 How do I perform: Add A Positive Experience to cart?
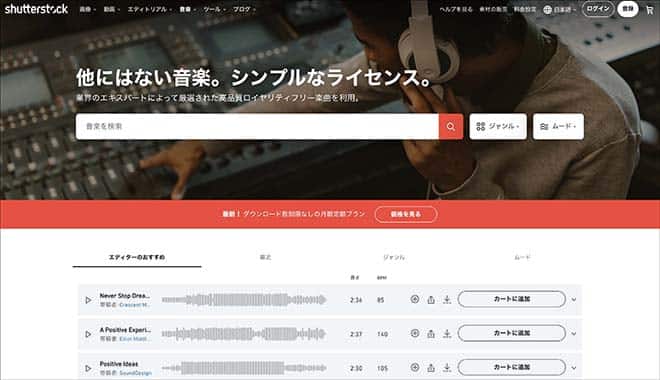pos(512,333)
